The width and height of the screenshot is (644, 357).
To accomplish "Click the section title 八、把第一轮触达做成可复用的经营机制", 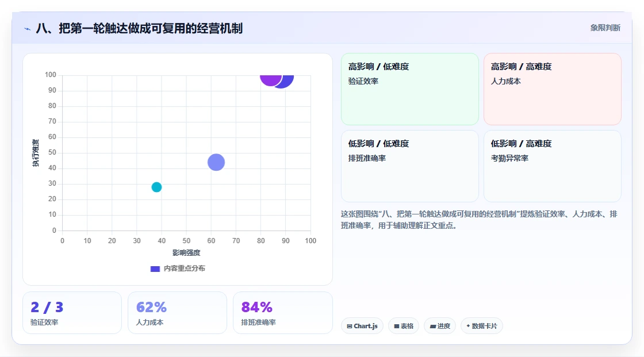I will point(139,28).
